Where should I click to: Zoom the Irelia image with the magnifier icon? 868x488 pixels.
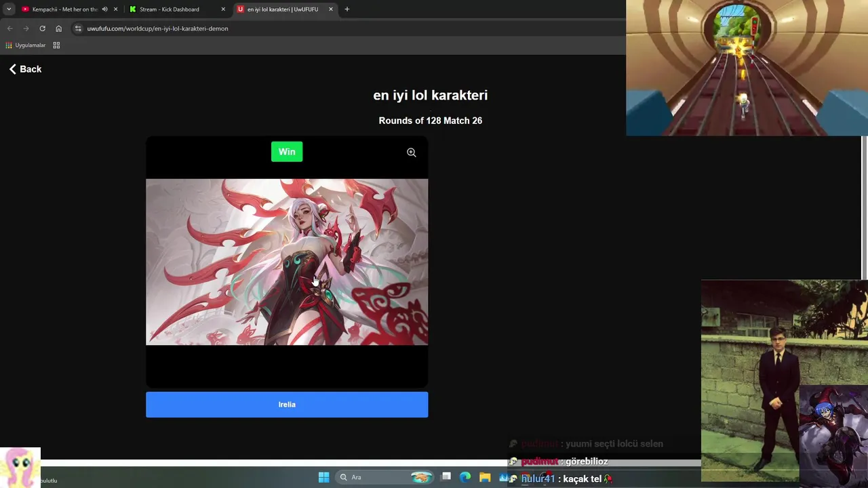(411, 152)
